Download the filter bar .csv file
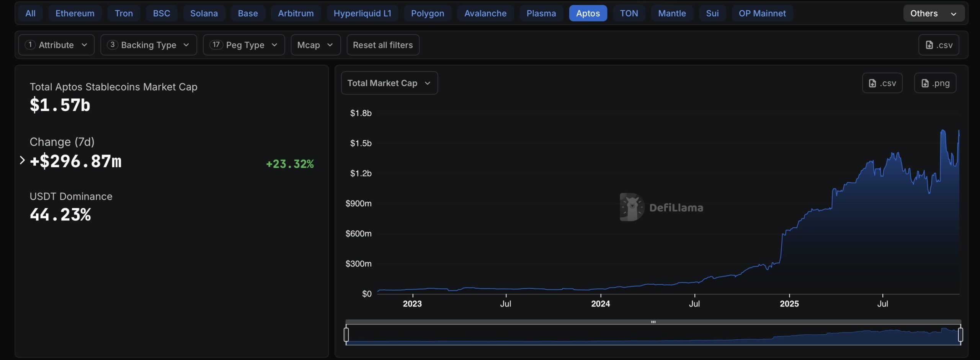The image size is (980, 360). coord(938,45)
